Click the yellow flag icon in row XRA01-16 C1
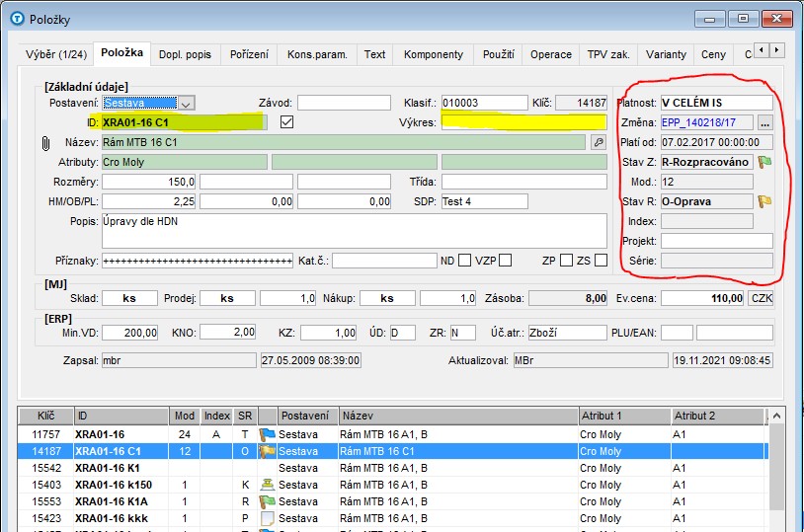The height and width of the screenshot is (532, 804). click(x=267, y=451)
